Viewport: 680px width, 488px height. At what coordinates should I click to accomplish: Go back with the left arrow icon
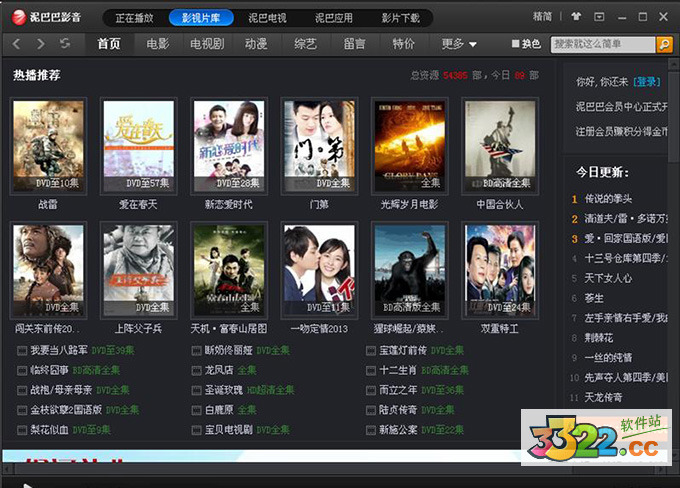16,43
